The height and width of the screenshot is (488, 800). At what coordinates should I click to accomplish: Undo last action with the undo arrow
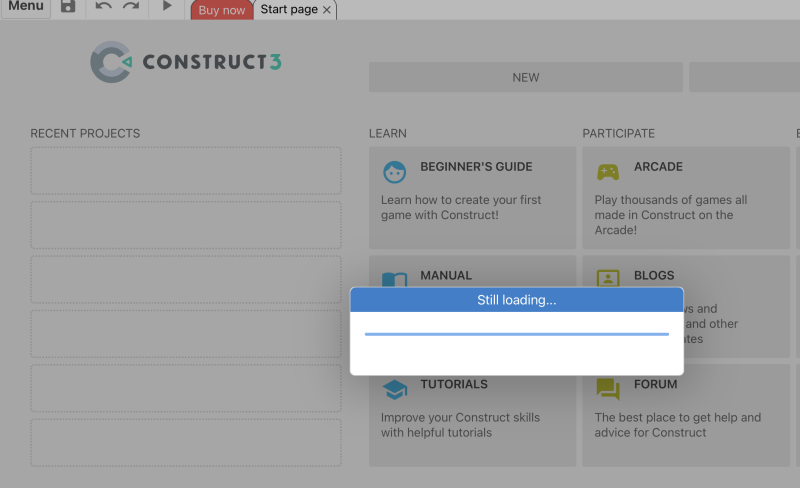point(104,6)
